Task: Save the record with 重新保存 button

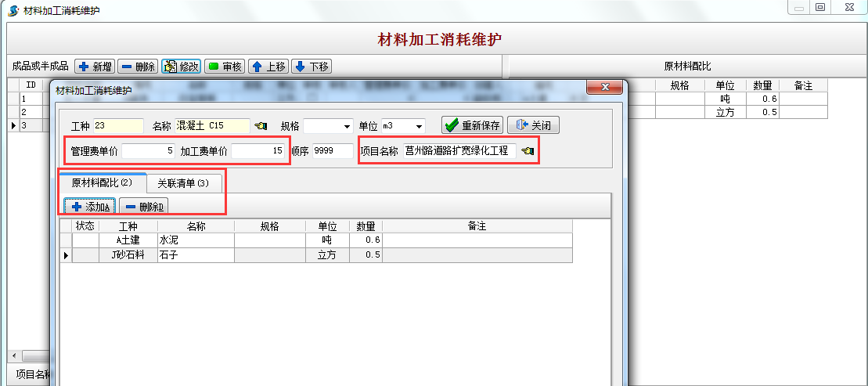Action: [472, 125]
